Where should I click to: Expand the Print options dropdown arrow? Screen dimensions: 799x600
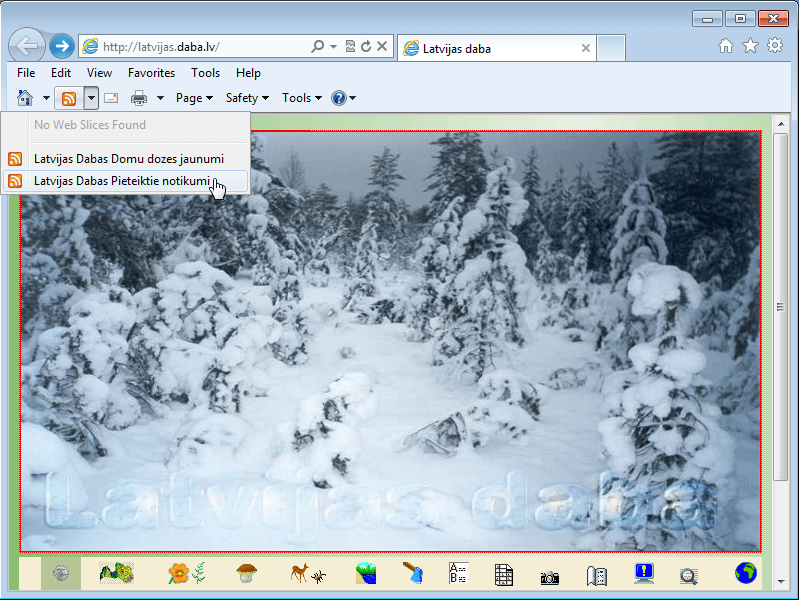(x=160, y=97)
